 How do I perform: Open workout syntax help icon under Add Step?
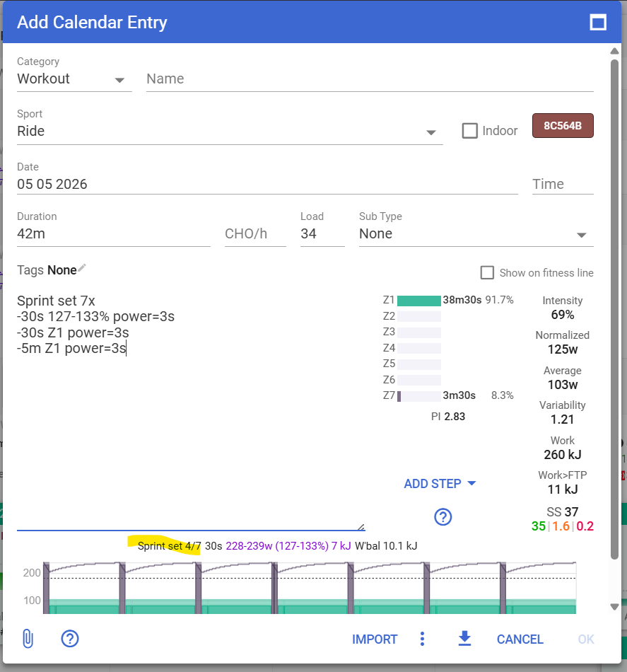tap(443, 517)
